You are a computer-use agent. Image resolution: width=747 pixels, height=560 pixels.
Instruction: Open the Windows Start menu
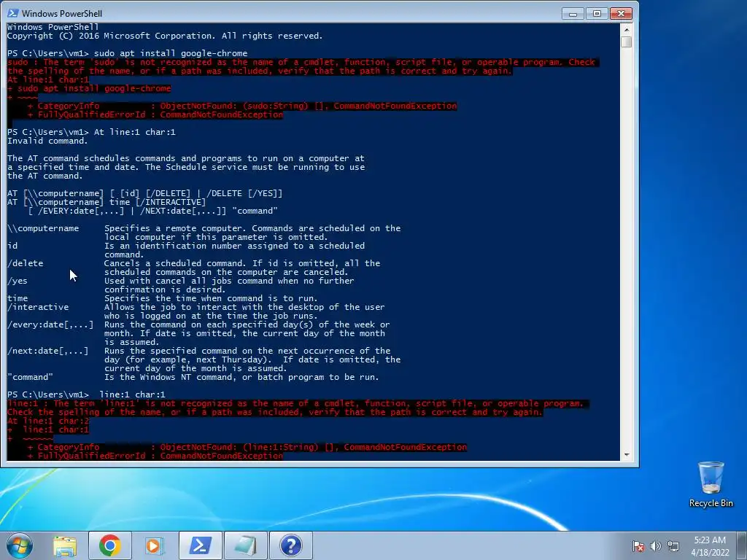pos(20,545)
